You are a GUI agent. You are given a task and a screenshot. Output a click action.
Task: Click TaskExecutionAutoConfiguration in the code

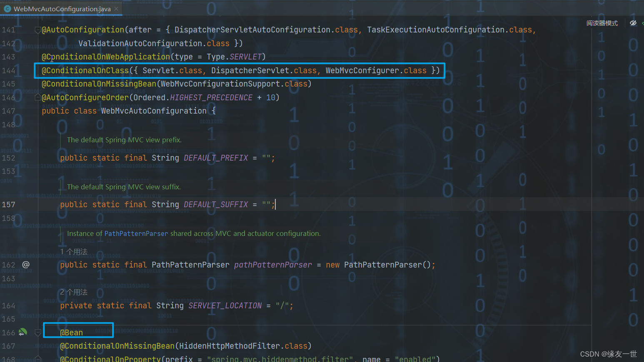pyautogui.click(x=436, y=30)
